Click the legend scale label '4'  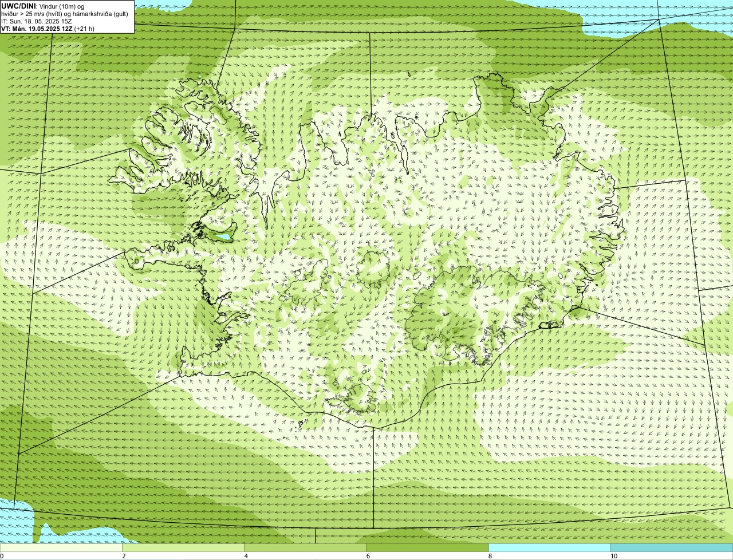[x=246, y=556]
